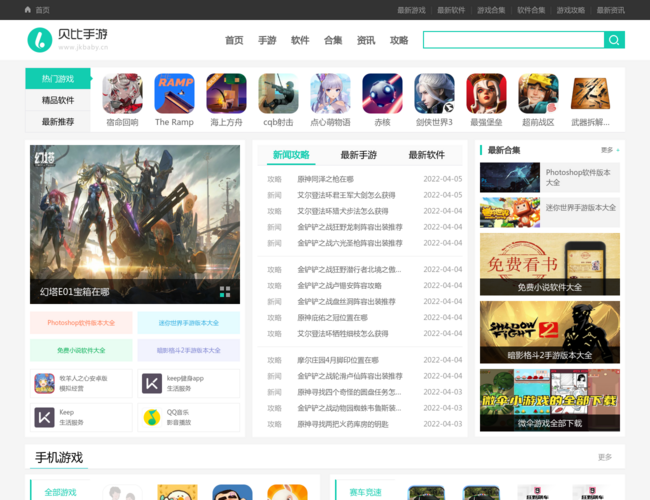Click the 贝比手游 site logo
This screenshot has width=650, height=500.
click(68, 40)
